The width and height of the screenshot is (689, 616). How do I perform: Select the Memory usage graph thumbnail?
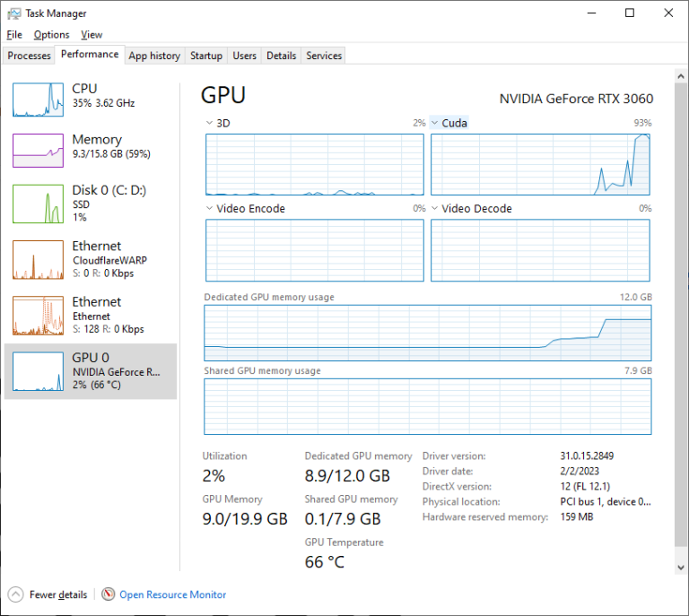[x=38, y=150]
